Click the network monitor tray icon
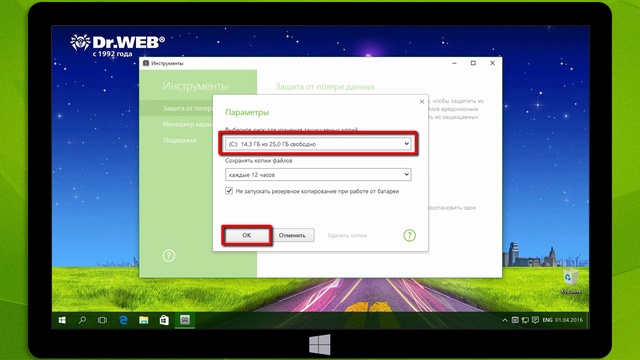Image resolution: width=640 pixels, height=360 pixels. [525, 320]
